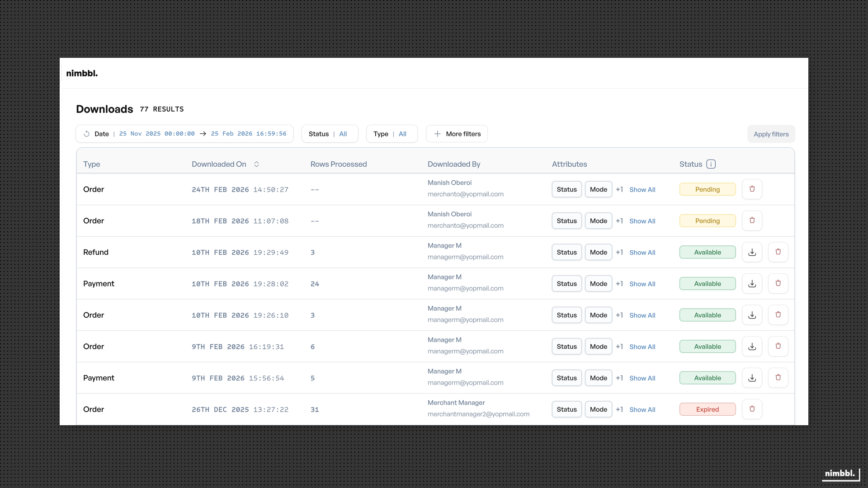
Task: Click the info icon beside the Status column header
Action: point(711,164)
